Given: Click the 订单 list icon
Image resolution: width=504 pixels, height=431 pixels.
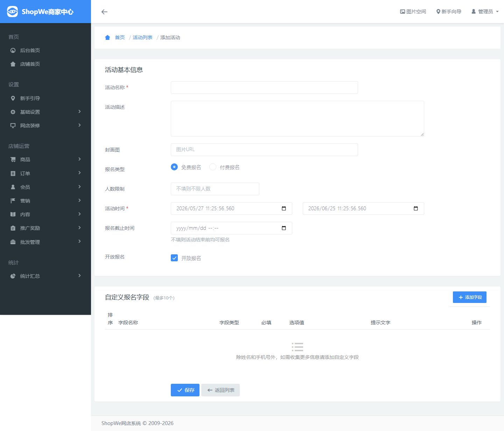Looking at the screenshot, I should click(13, 174).
